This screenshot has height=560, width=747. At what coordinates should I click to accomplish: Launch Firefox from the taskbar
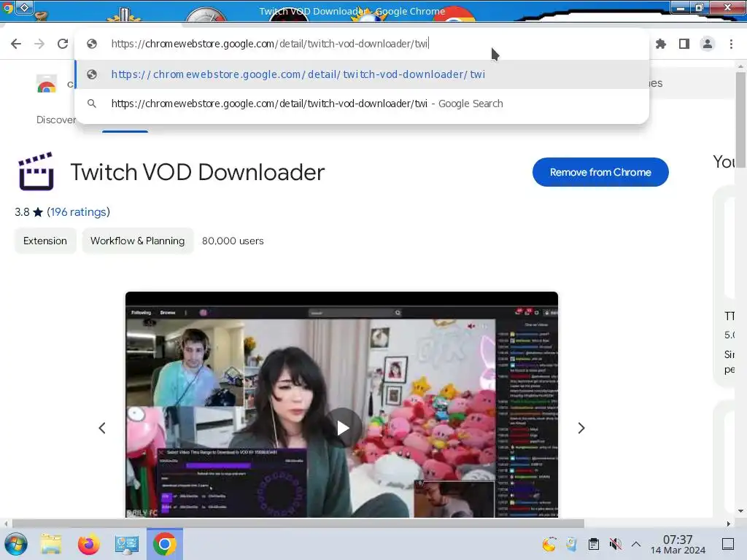point(88,544)
